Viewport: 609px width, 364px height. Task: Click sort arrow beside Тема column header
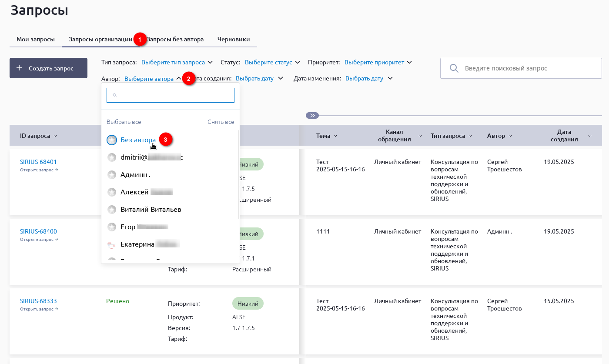click(335, 136)
